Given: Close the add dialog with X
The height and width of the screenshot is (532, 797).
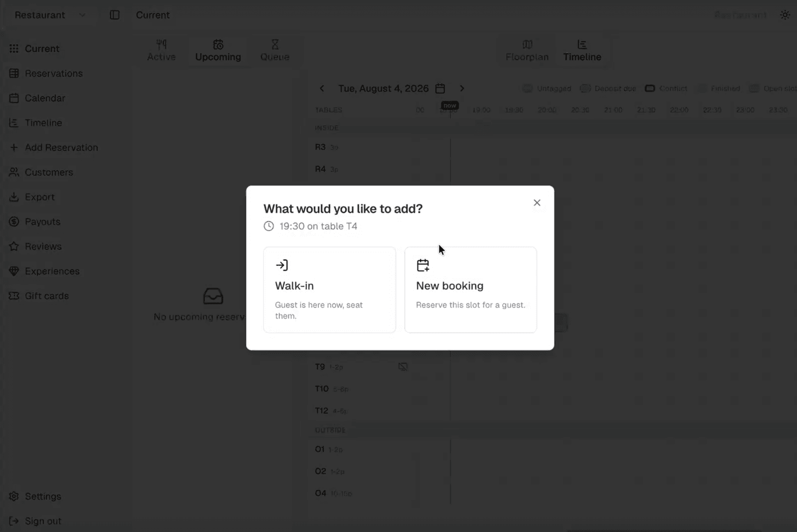Looking at the screenshot, I should tap(536, 203).
